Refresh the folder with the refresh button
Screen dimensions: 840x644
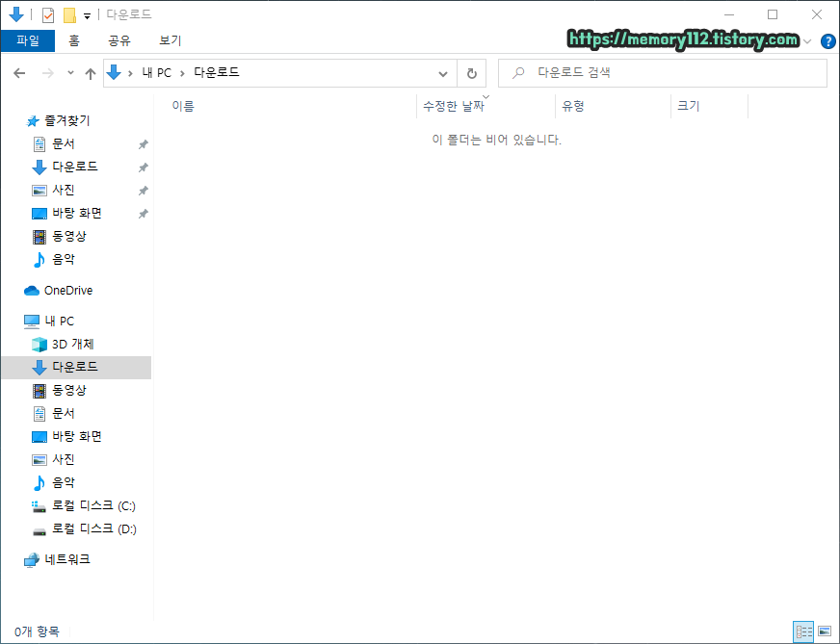click(x=471, y=73)
